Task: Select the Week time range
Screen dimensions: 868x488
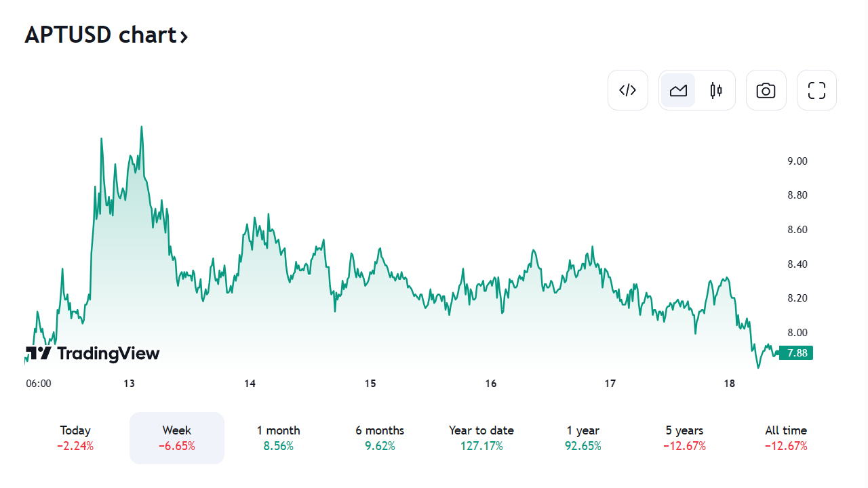Action: point(177,438)
